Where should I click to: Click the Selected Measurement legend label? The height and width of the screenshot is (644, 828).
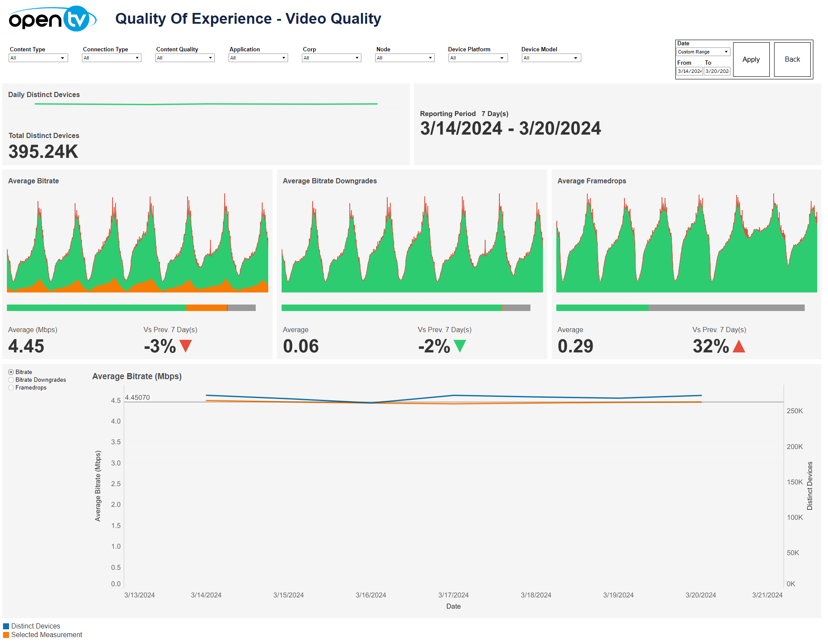47,635
